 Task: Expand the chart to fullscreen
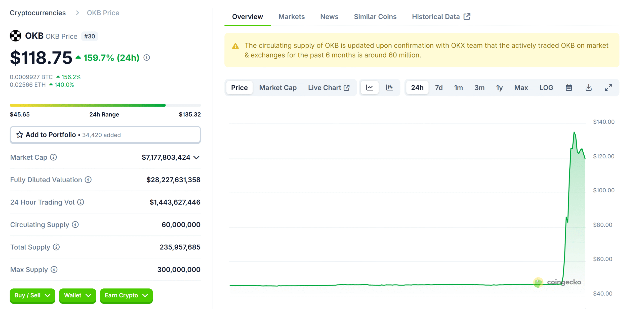608,87
